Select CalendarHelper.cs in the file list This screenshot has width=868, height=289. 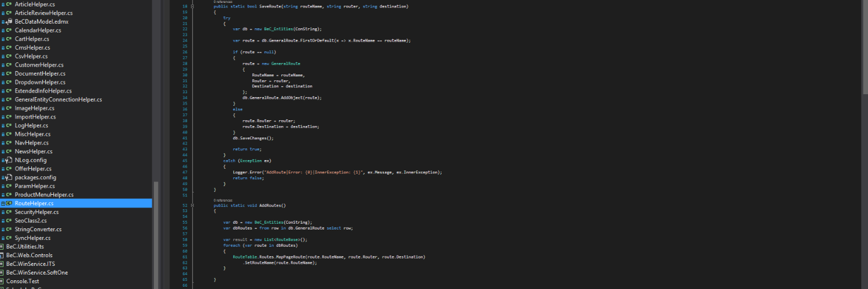point(38,30)
